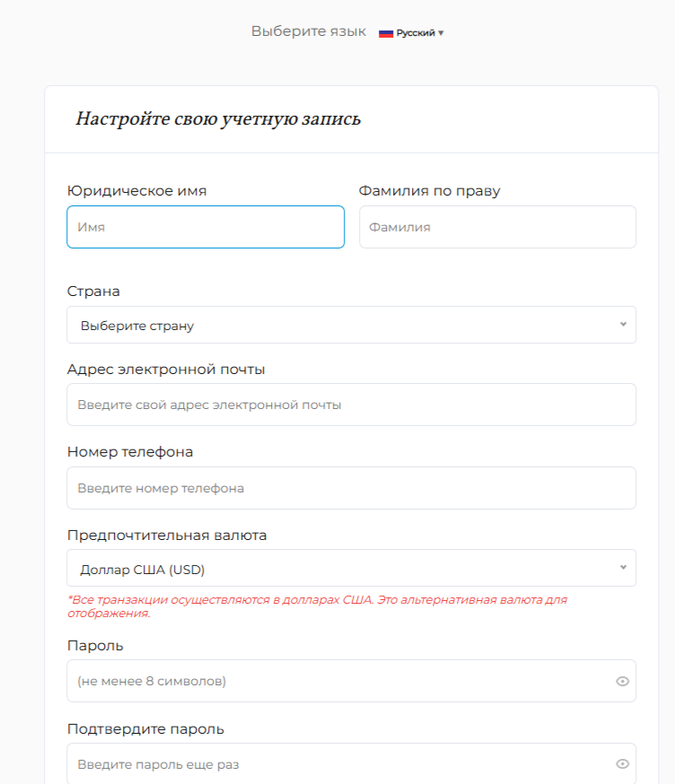Click into the Фамилия input field
The width and height of the screenshot is (675, 784).
click(497, 226)
